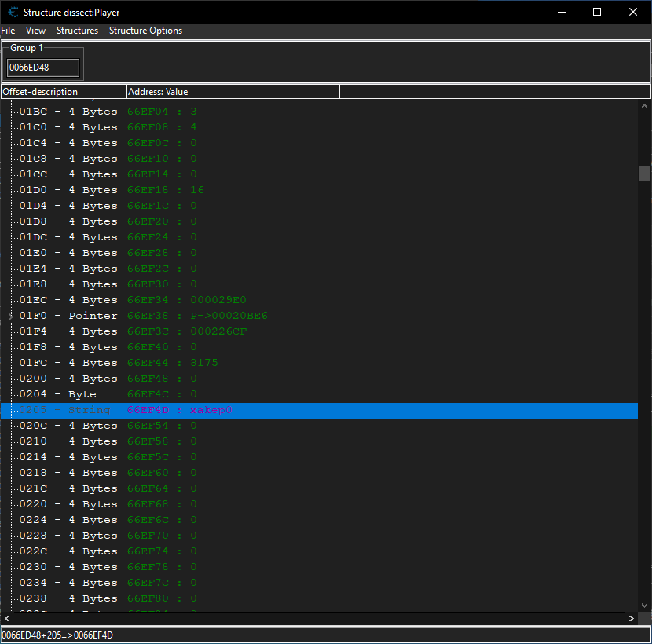Click the Offset-description column header
This screenshot has height=644, width=652.
pos(63,92)
